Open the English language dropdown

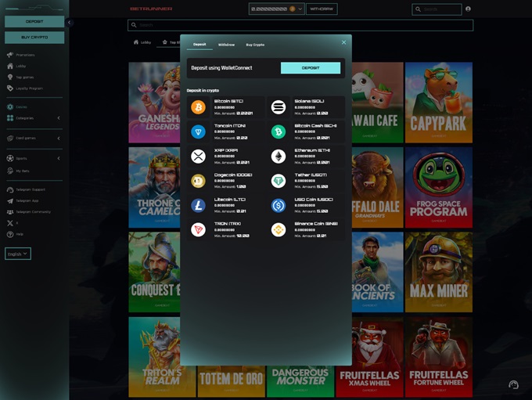coord(17,254)
